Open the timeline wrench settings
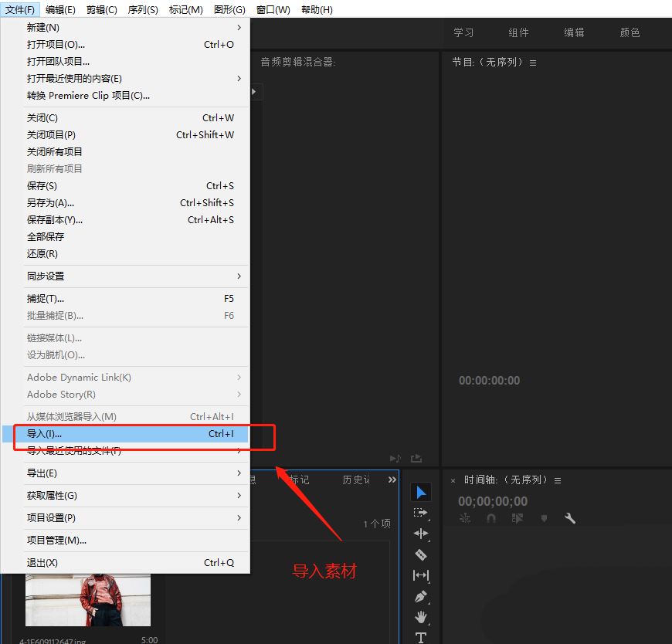Image resolution: width=672 pixels, height=644 pixels. (569, 518)
